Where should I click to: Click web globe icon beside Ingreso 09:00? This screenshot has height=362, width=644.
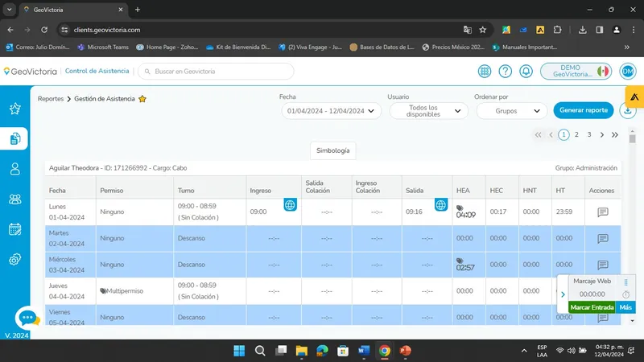click(290, 205)
